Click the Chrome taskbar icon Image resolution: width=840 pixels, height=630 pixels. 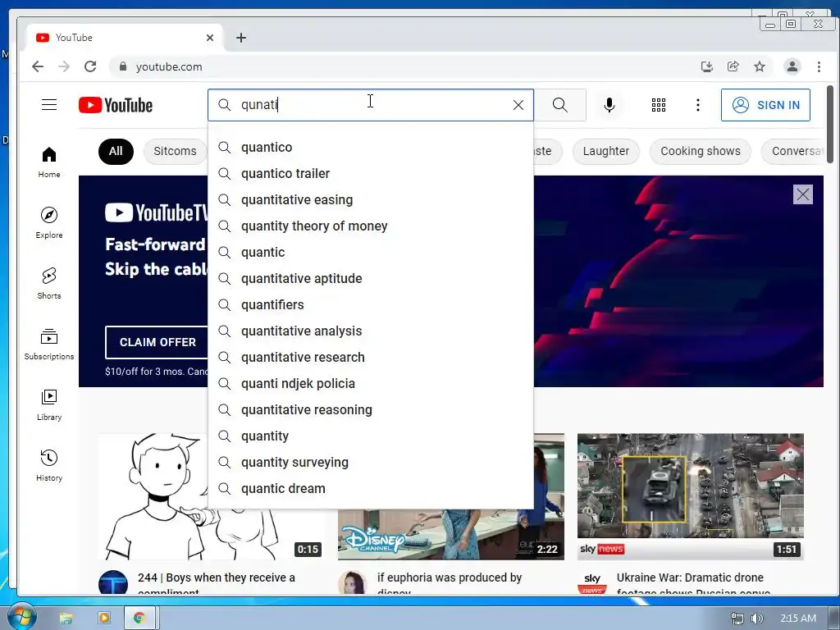click(x=139, y=618)
